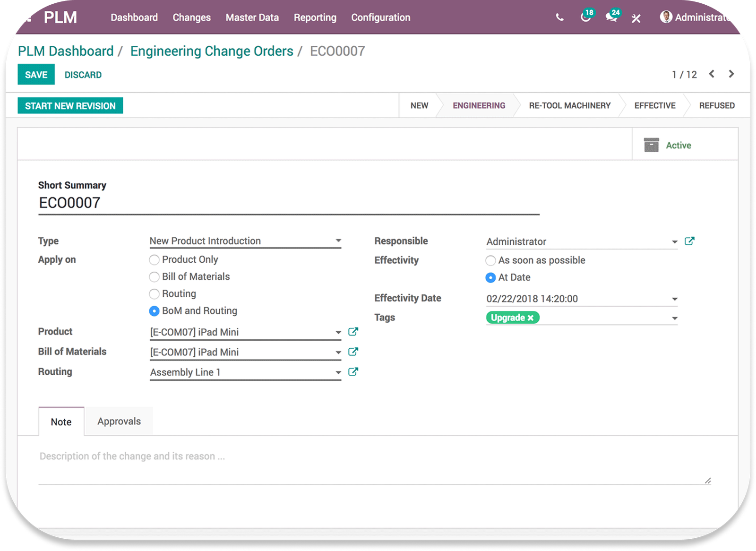This screenshot has height=551, width=756.
Task: Remove the Upgrade tag with its x
Action: tap(531, 318)
